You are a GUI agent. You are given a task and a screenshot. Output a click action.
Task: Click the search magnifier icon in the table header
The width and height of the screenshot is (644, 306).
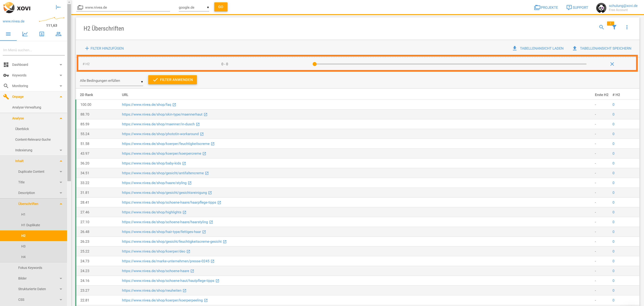coord(601,27)
